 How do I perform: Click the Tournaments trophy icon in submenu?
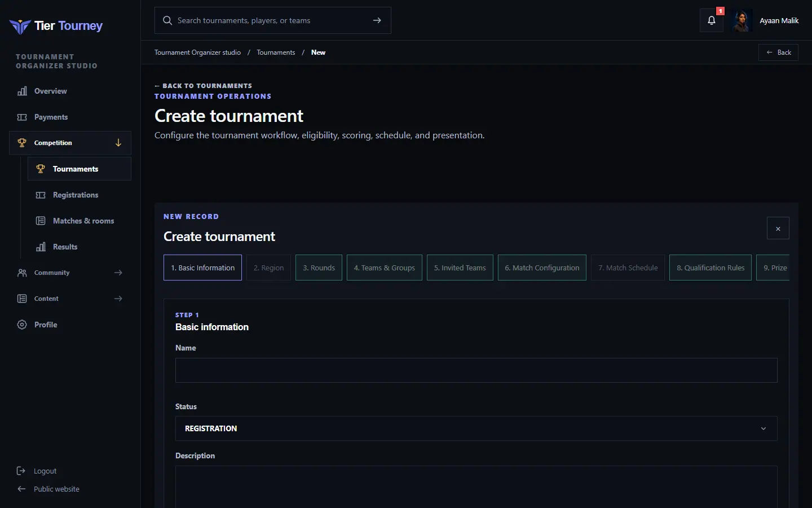41,169
